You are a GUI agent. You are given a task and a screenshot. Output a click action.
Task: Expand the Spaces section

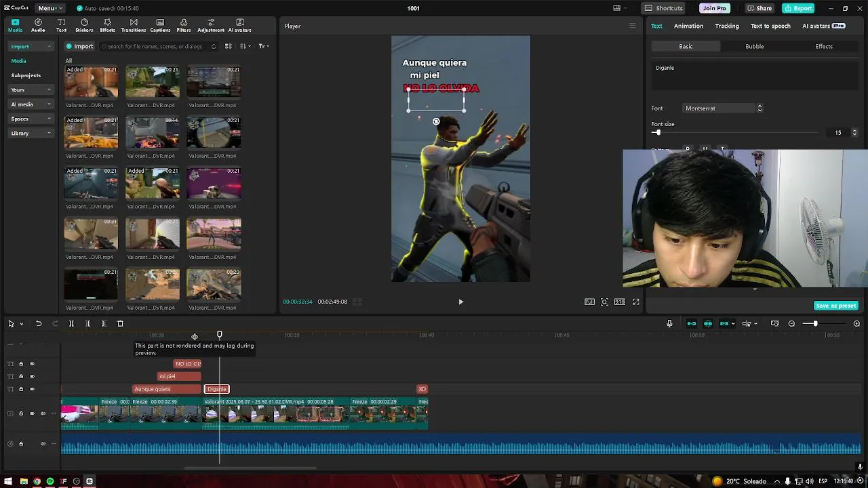click(31, 119)
